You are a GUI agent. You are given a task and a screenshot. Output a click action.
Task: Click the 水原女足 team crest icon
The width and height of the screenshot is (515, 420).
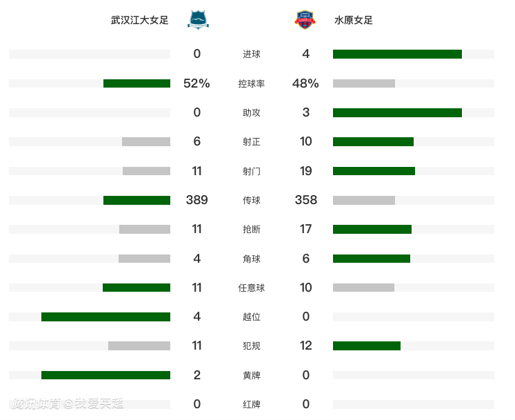coord(304,20)
